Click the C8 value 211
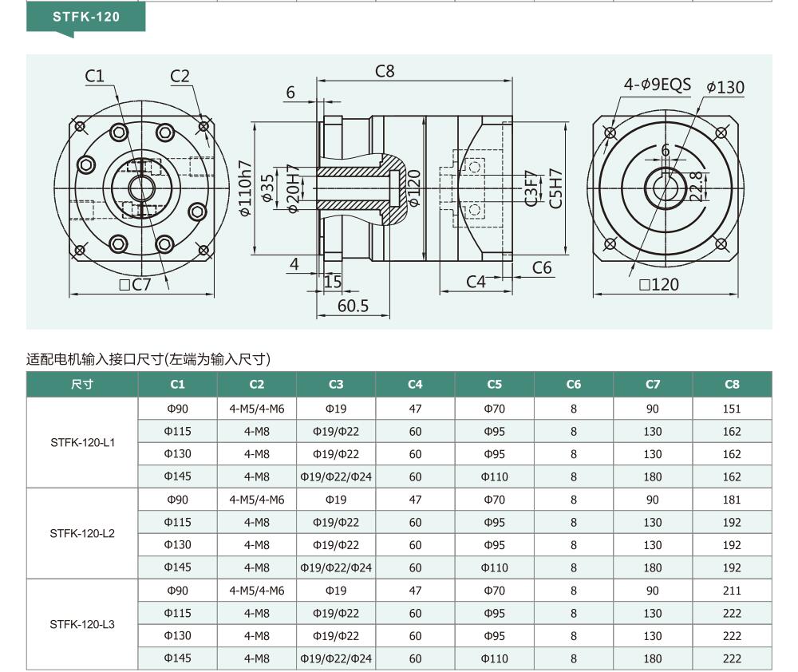 pos(732,591)
